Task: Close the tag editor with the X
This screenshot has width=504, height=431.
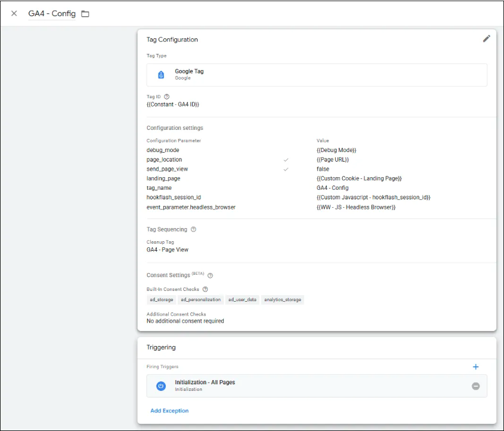Action: 14,14
